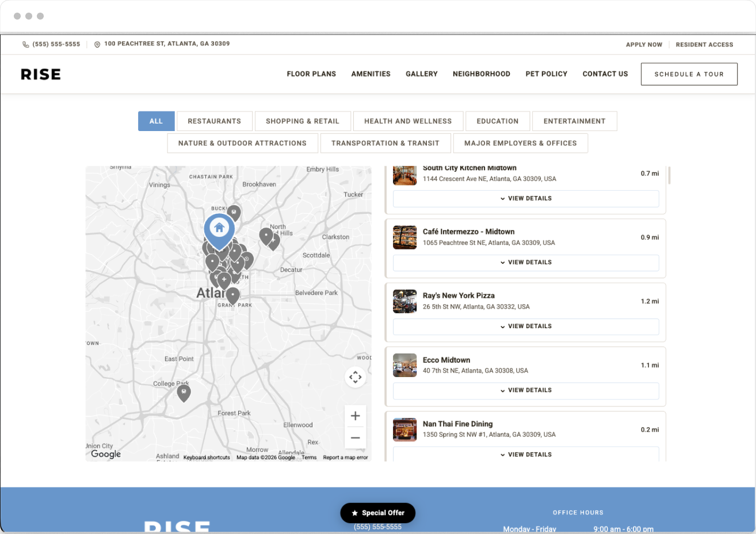Click the locations list scrollbar
The height and width of the screenshot is (534, 756).
[670, 175]
